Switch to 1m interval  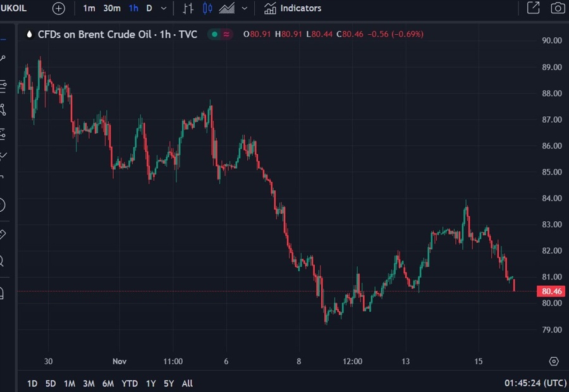point(89,8)
